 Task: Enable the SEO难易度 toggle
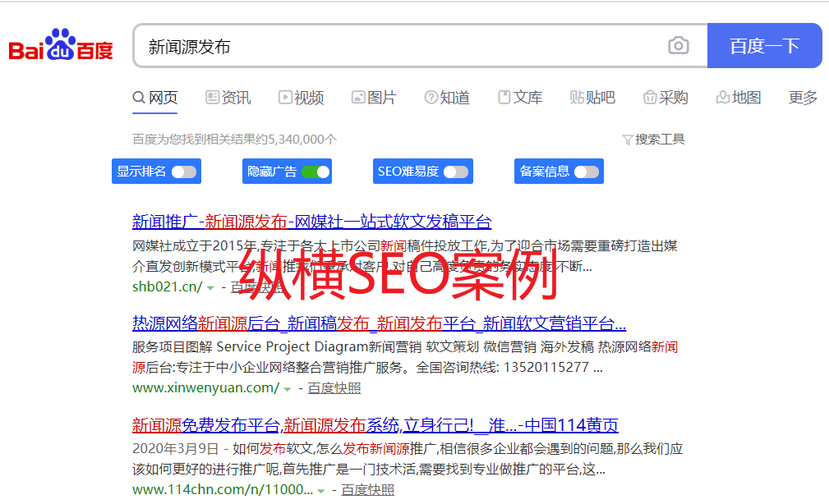455,172
